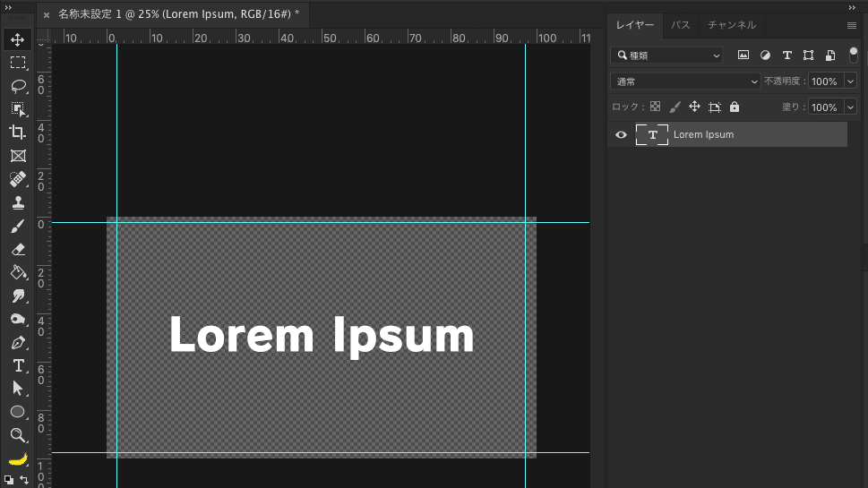The width and height of the screenshot is (868, 488).
Task: Open the opacity slider dropdown arrow
Action: coord(850,81)
